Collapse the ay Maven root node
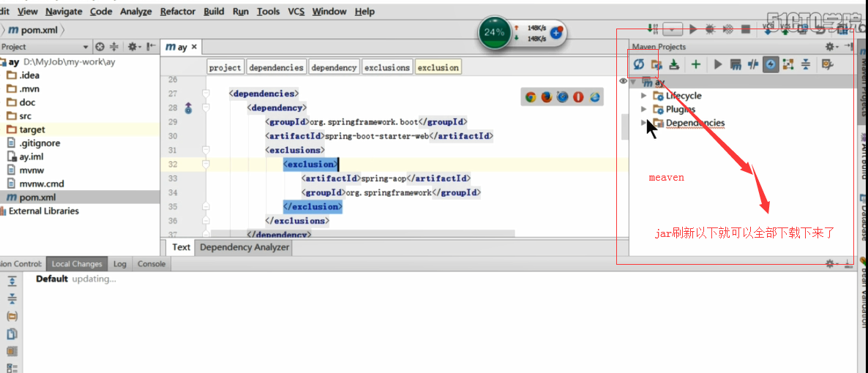868x373 pixels. (633, 82)
